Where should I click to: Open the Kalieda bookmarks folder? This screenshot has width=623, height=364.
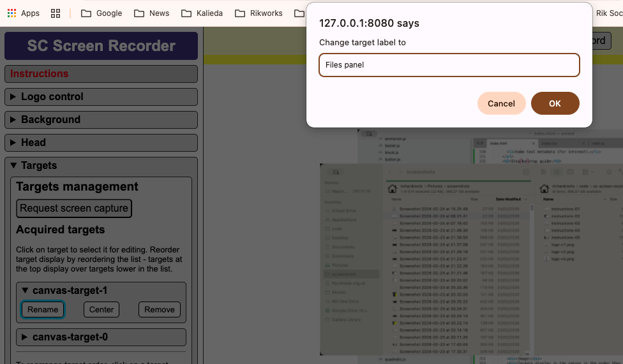[x=202, y=13]
